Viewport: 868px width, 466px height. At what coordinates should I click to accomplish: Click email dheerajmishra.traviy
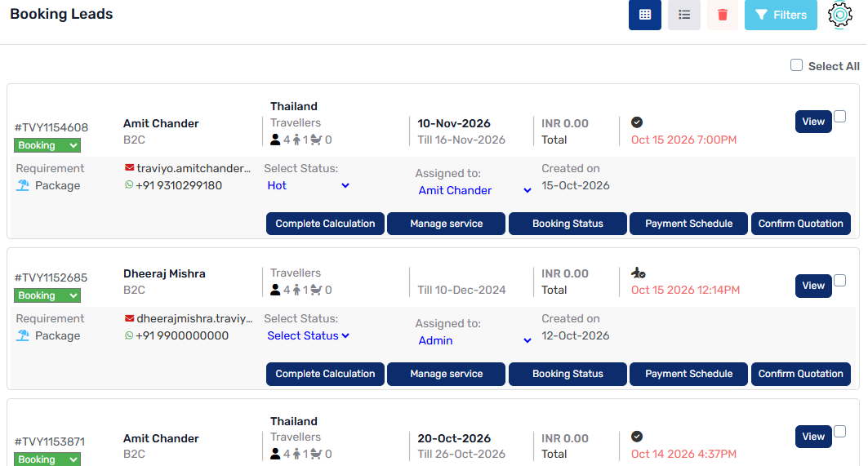coord(195,318)
